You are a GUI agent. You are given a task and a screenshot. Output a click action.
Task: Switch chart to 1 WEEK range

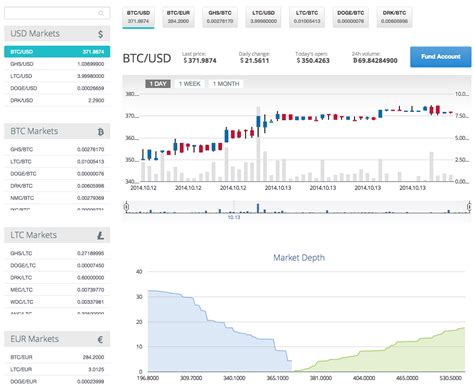click(x=190, y=84)
